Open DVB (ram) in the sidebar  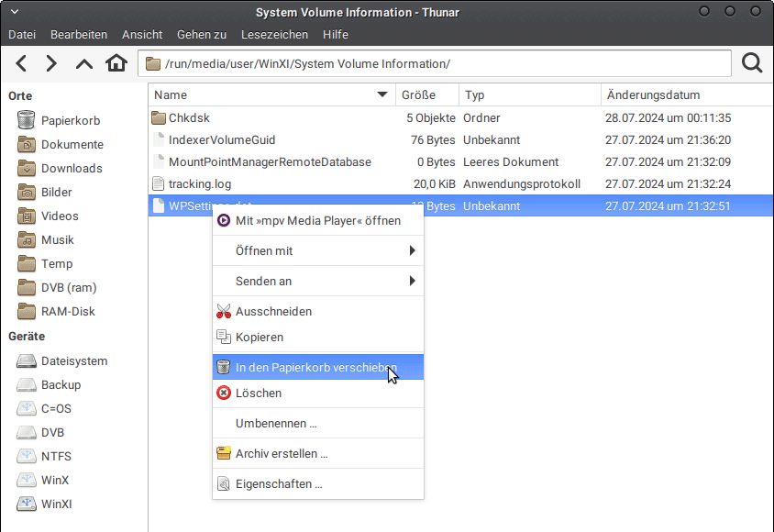coord(57,288)
